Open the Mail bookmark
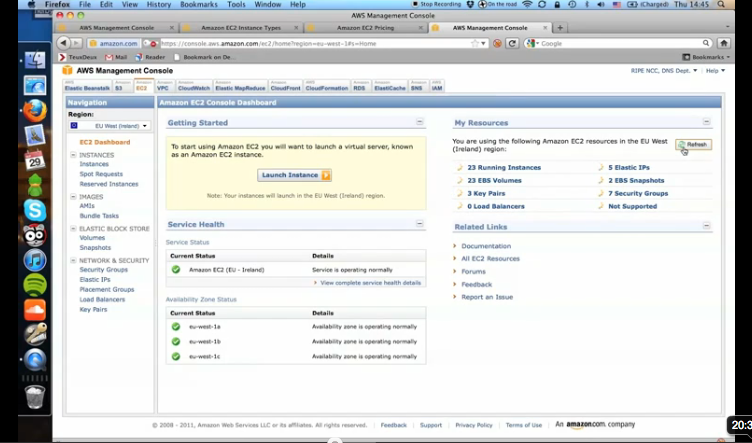The height and width of the screenshot is (443, 752). pos(116,57)
